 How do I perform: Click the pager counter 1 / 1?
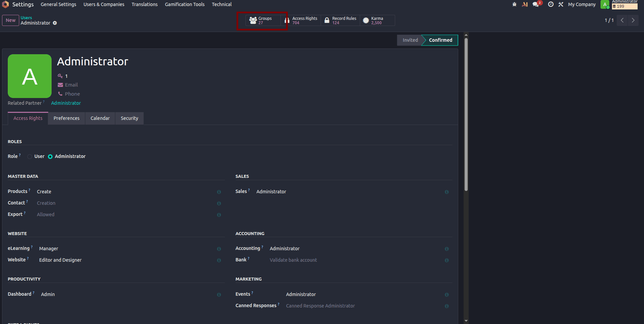[x=609, y=20]
